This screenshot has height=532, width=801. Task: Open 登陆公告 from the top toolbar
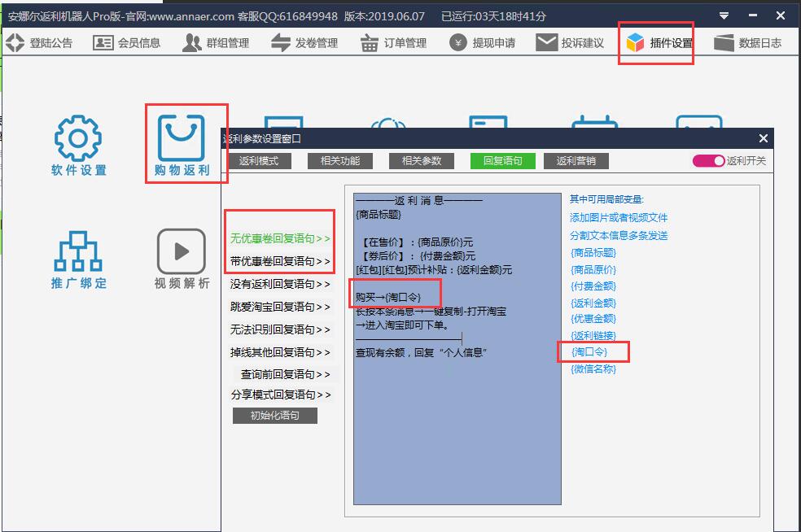click(39, 43)
